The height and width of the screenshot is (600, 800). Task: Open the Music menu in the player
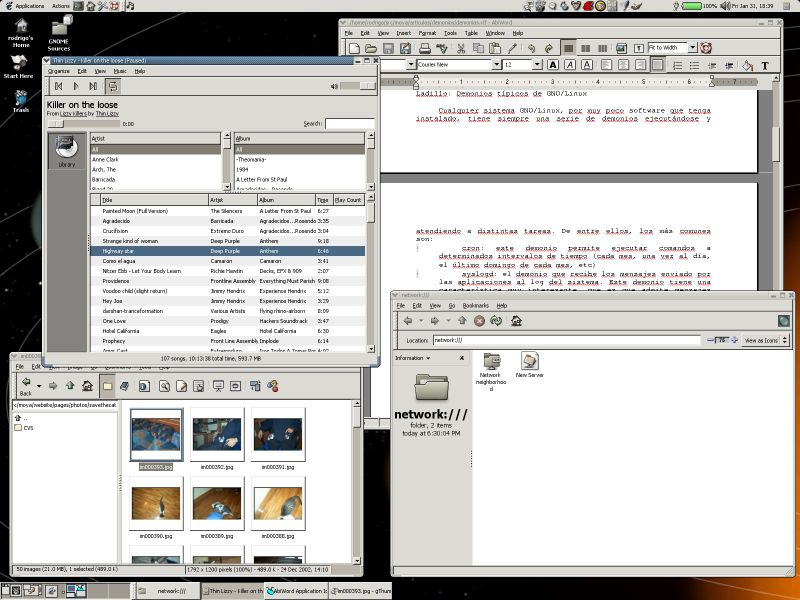click(120, 71)
